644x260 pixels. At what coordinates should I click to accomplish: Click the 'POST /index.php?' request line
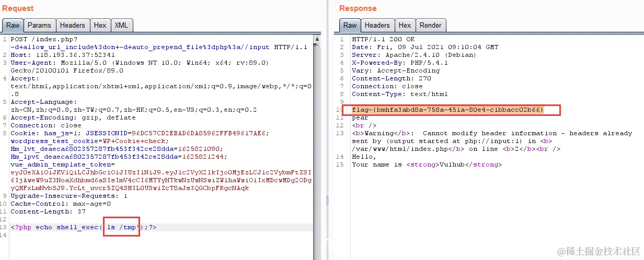(43, 39)
